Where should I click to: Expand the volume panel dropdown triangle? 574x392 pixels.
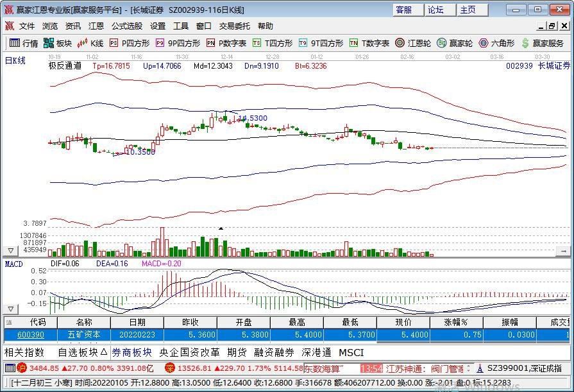coord(11,251)
